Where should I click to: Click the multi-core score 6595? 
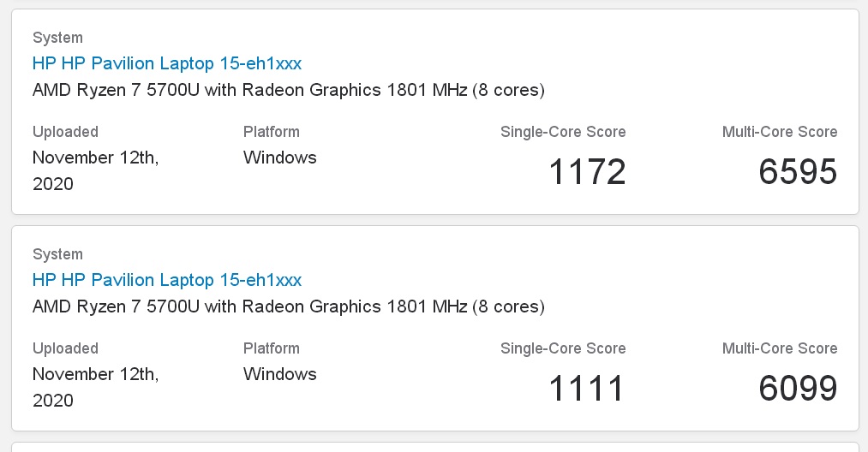pos(798,171)
